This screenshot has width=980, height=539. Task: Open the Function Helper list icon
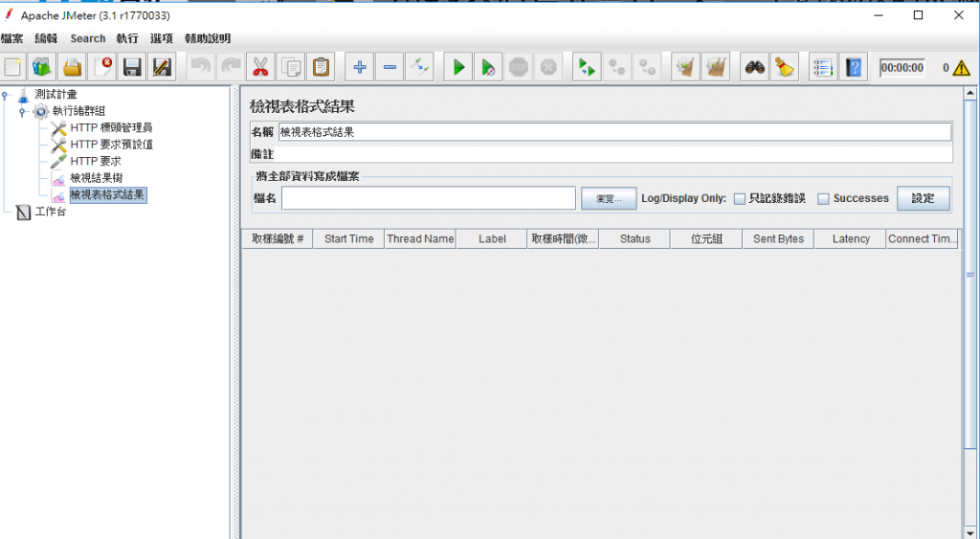coord(823,67)
